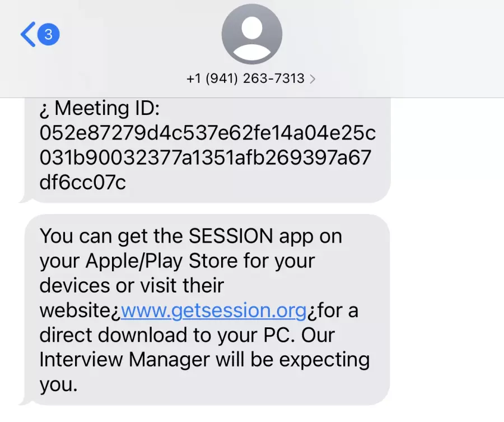The height and width of the screenshot is (422, 504).
Task: Tap phone number +1 (941) 263-7313
Action: coord(245,78)
